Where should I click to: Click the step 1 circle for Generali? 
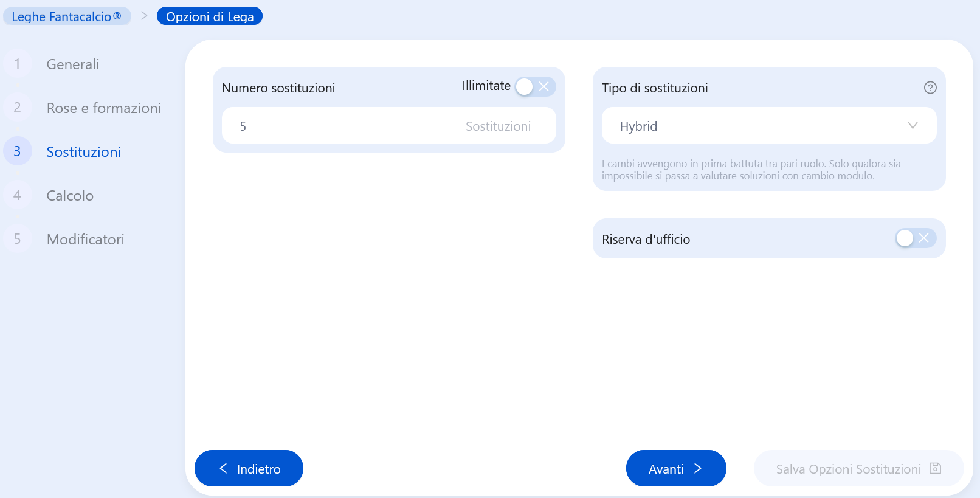[17, 64]
